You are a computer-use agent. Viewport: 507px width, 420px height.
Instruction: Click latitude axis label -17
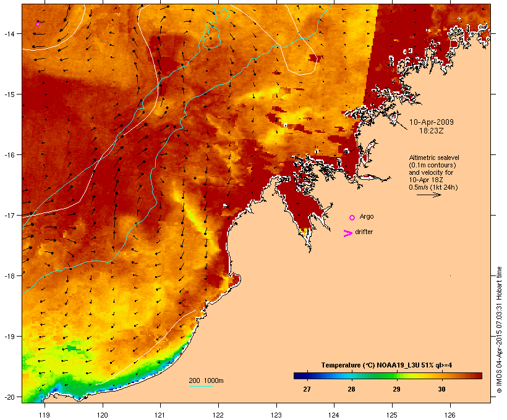[9, 215]
